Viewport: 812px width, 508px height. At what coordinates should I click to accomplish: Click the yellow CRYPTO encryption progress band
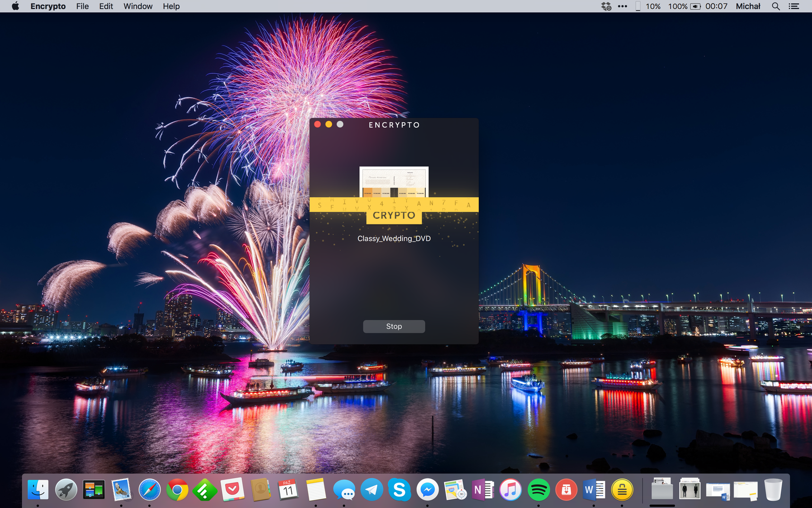pos(394,205)
